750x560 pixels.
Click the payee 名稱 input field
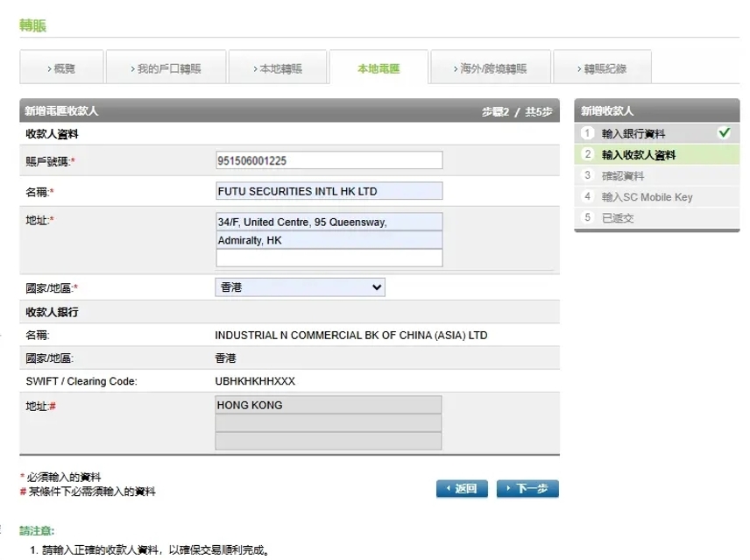329,191
